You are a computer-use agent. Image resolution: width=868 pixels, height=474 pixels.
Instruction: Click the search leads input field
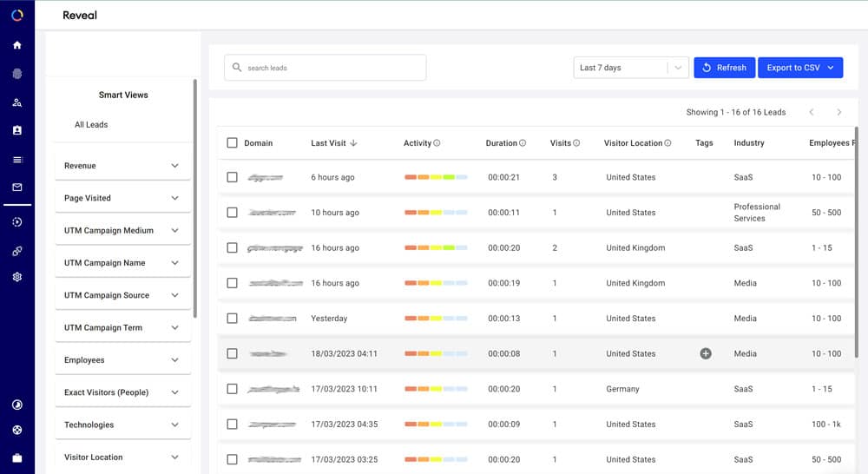point(325,68)
